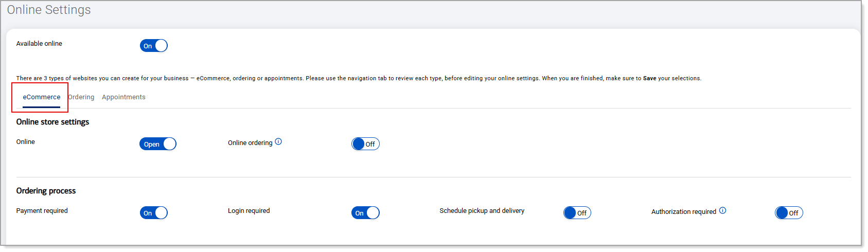Image resolution: width=868 pixels, height=252 pixels.
Task: Click the Ordering process heading
Action: (46, 191)
